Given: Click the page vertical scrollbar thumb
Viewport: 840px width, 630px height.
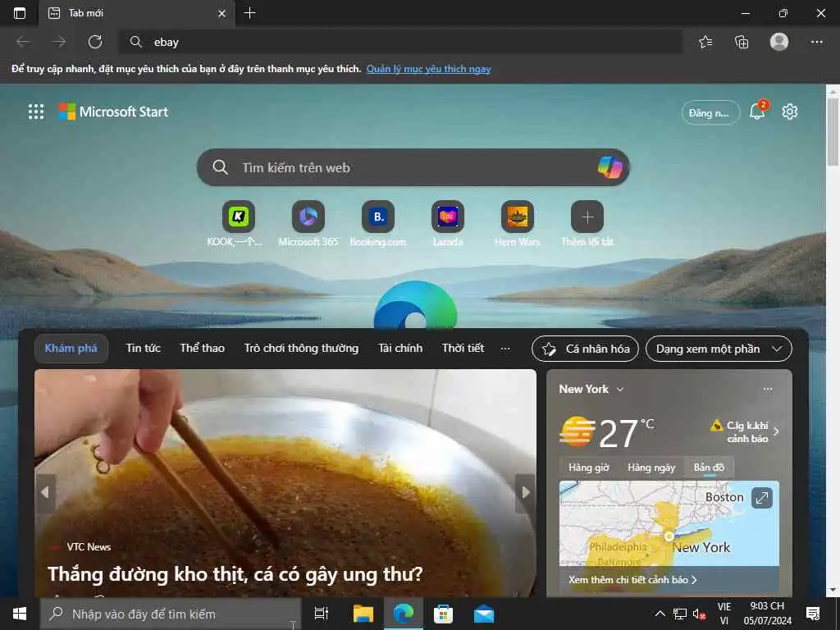Looking at the screenshot, I should pyautogui.click(x=833, y=131).
